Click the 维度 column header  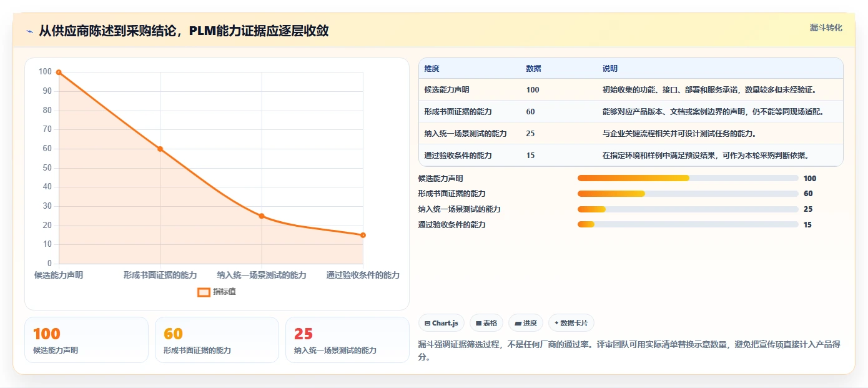tap(432, 69)
